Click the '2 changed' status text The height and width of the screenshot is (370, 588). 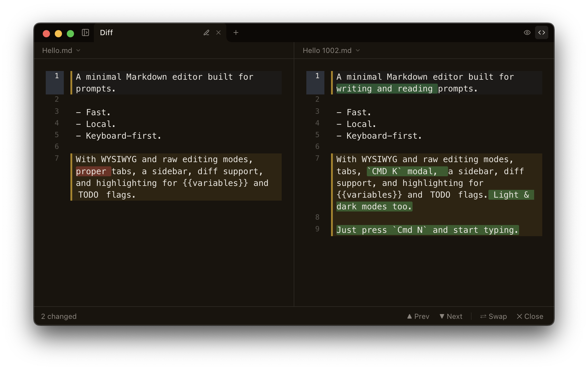pyautogui.click(x=59, y=316)
